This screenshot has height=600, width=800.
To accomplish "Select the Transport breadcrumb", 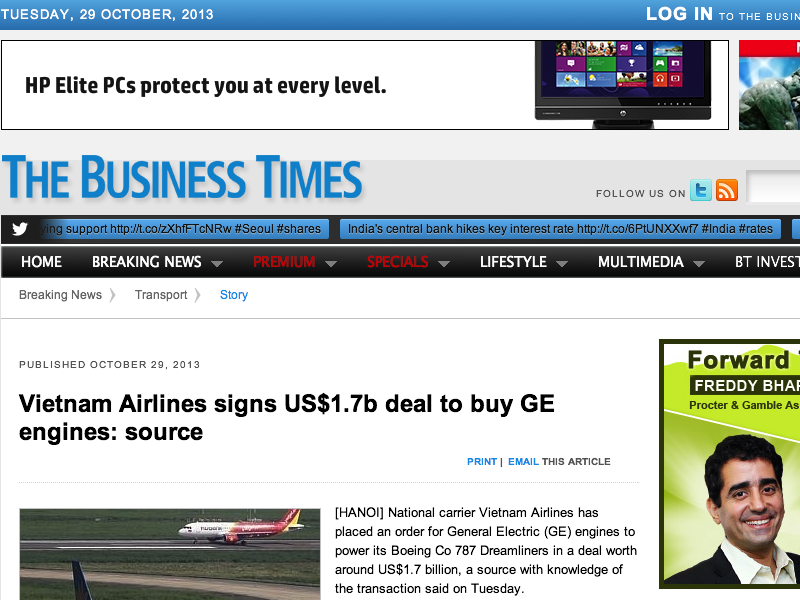I will point(161,295).
